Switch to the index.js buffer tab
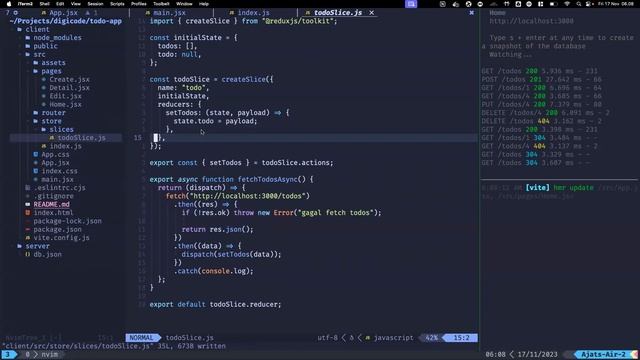This screenshot has height=360, width=640. click(x=253, y=13)
